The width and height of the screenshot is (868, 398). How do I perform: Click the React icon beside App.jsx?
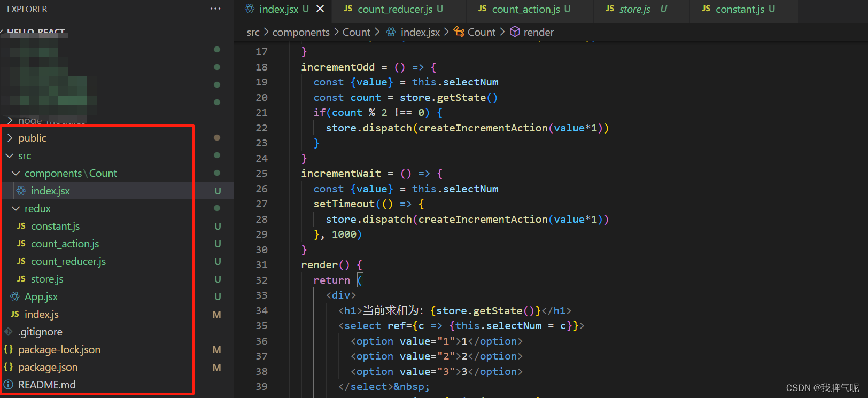[x=15, y=296]
